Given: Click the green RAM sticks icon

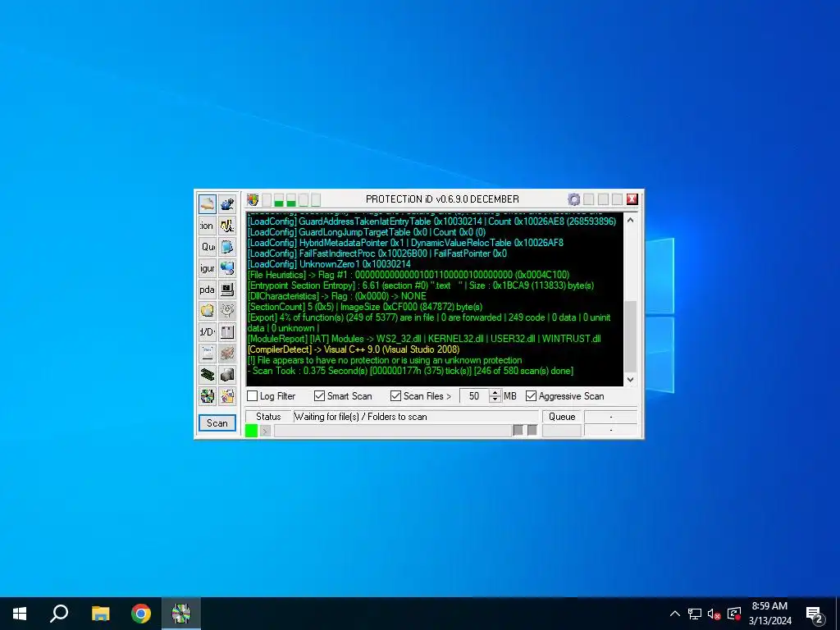Looking at the screenshot, I should [x=208, y=374].
